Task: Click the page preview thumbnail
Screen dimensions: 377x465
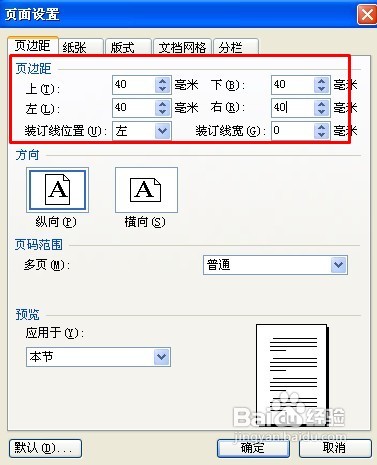Action: pyautogui.click(x=292, y=375)
